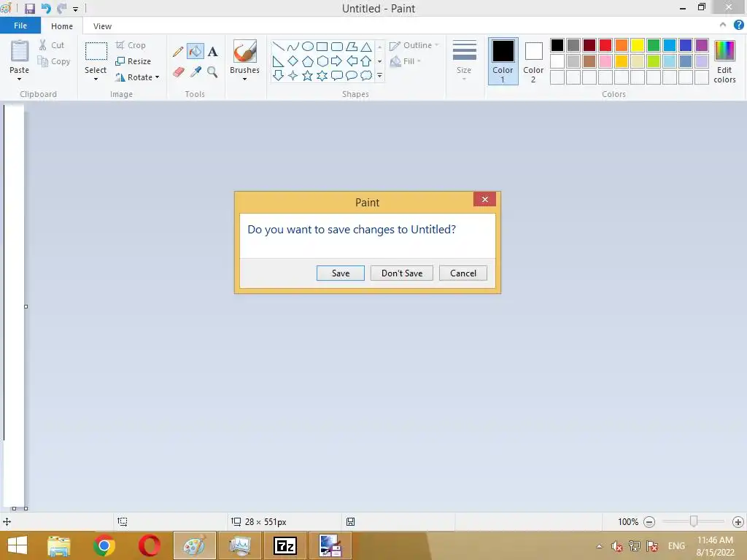The width and height of the screenshot is (747, 560).
Task: Choose the Pentagon shape
Action: (308, 61)
